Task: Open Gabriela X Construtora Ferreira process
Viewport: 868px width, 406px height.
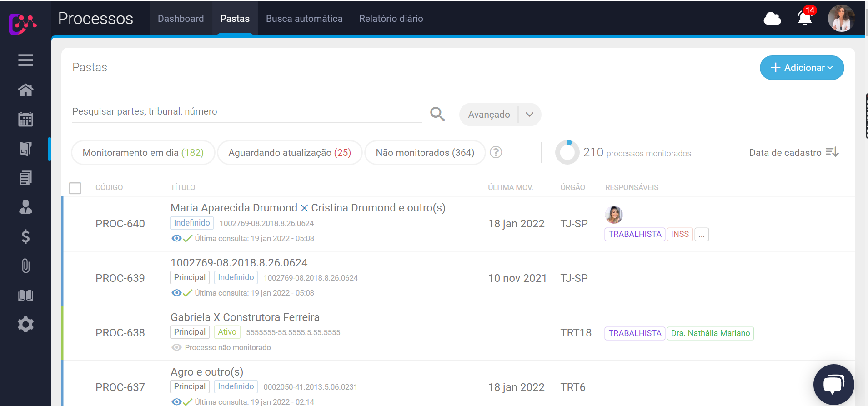Action: click(x=245, y=317)
